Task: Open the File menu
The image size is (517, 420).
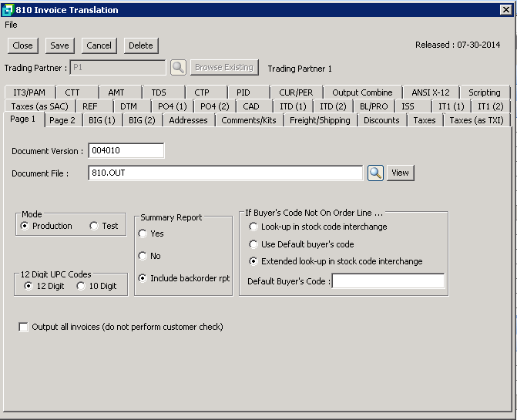Action: (x=11, y=25)
